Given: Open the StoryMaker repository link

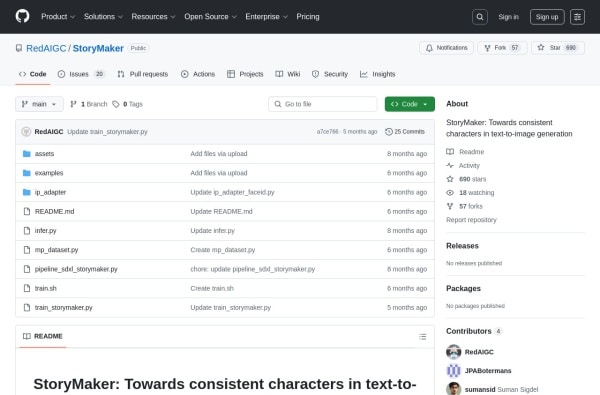Looking at the screenshot, I should pos(98,49).
